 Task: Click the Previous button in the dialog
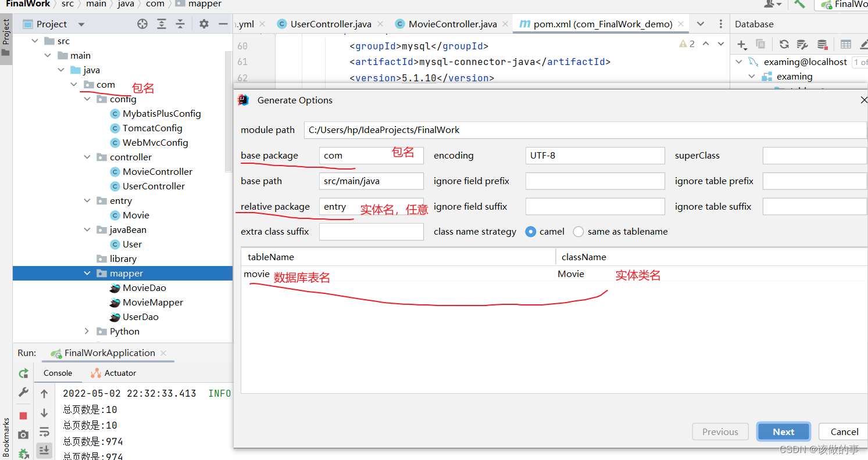[x=720, y=432]
